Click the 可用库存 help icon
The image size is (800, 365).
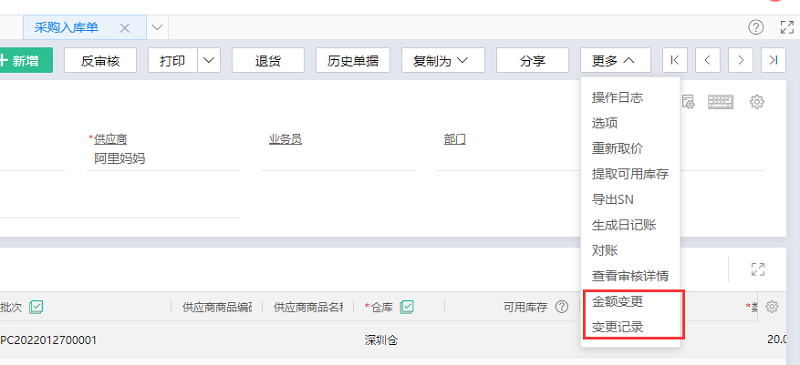(561, 306)
